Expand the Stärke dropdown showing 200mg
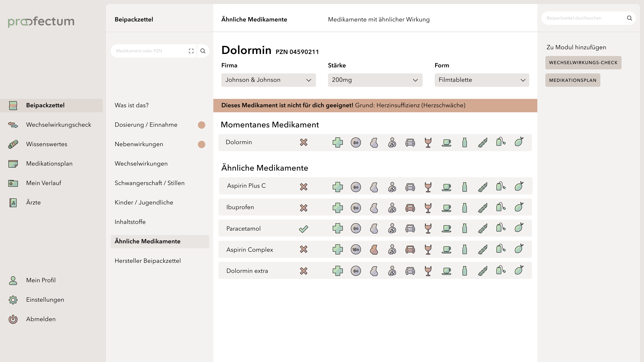644x362 pixels. pos(375,80)
